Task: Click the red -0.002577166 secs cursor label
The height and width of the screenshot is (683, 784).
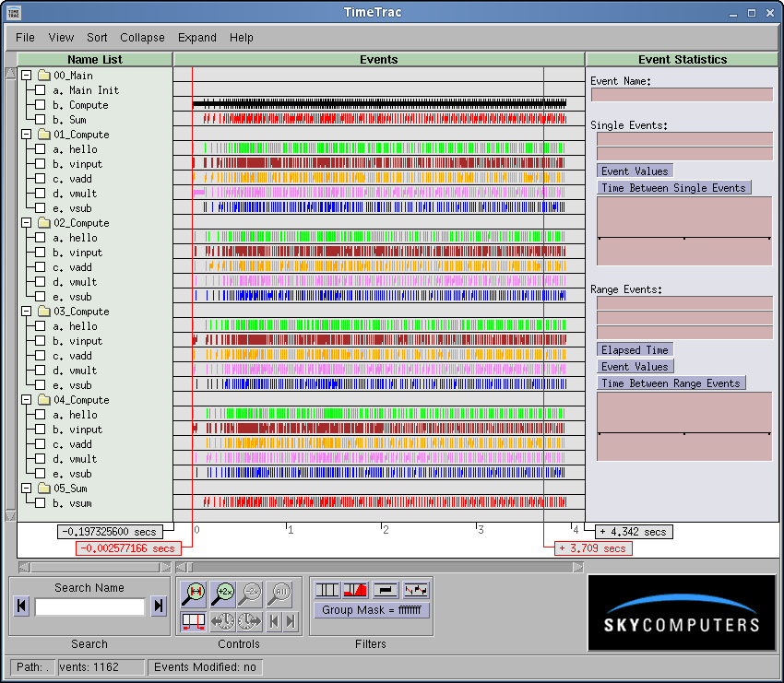Action: [128, 548]
